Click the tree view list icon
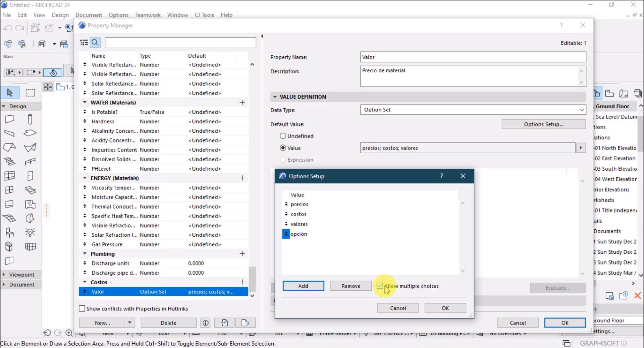The image size is (644, 348). point(84,43)
